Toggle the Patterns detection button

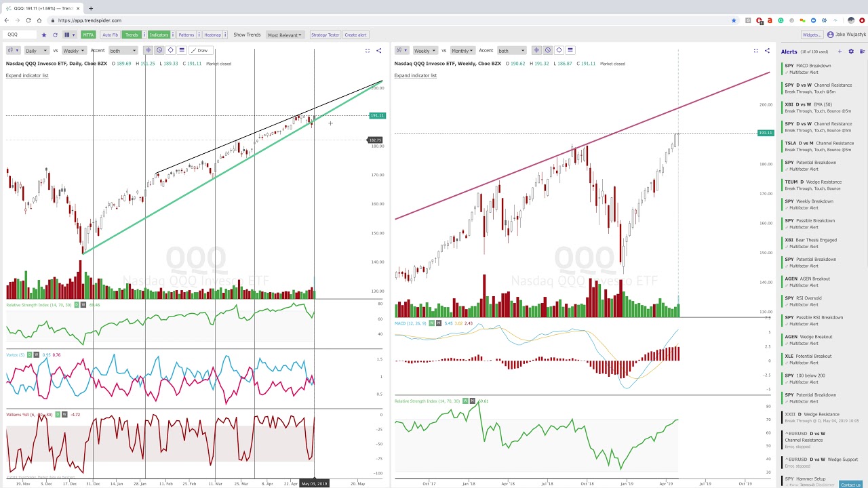pyautogui.click(x=186, y=35)
